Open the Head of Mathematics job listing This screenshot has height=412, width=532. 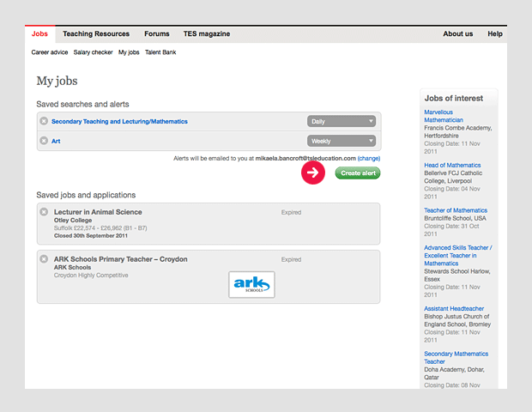[x=452, y=165]
